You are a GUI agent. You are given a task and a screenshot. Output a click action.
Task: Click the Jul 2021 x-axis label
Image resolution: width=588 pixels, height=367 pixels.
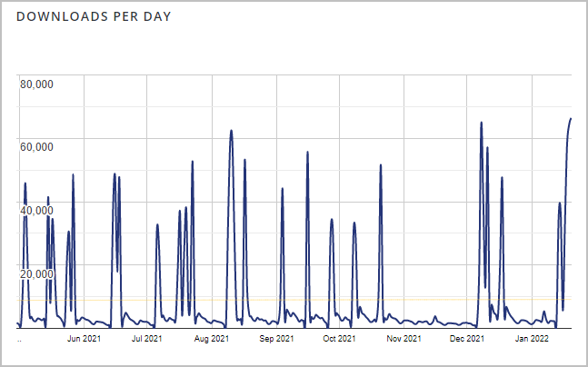[146, 339]
